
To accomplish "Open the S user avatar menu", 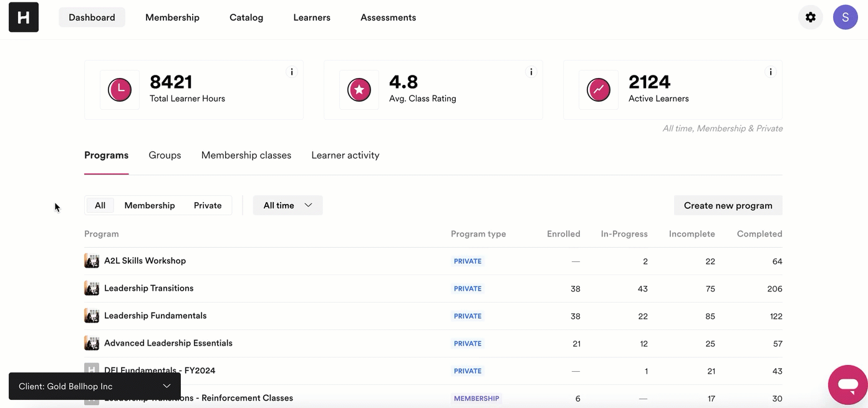I will point(846,17).
